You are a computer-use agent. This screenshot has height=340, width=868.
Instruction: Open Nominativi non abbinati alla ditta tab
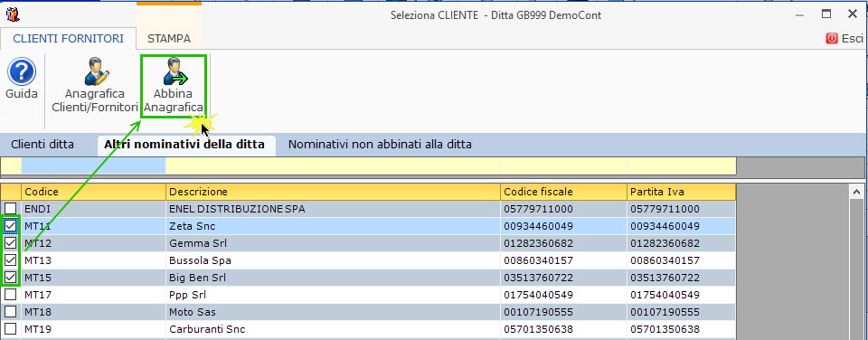coord(380,145)
